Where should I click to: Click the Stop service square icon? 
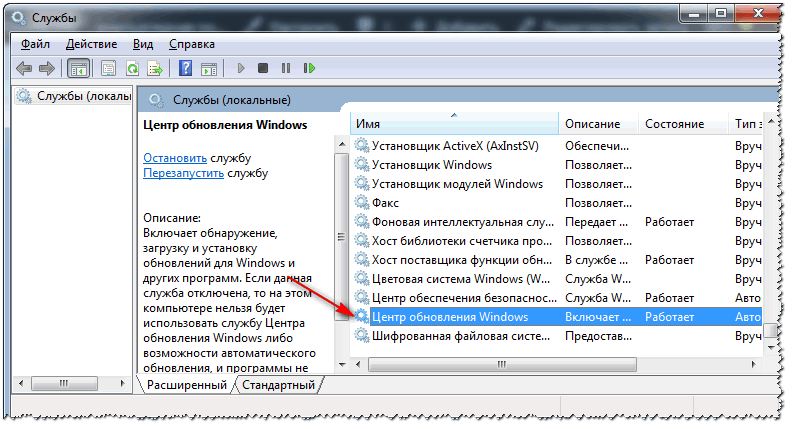click(262, 68)
